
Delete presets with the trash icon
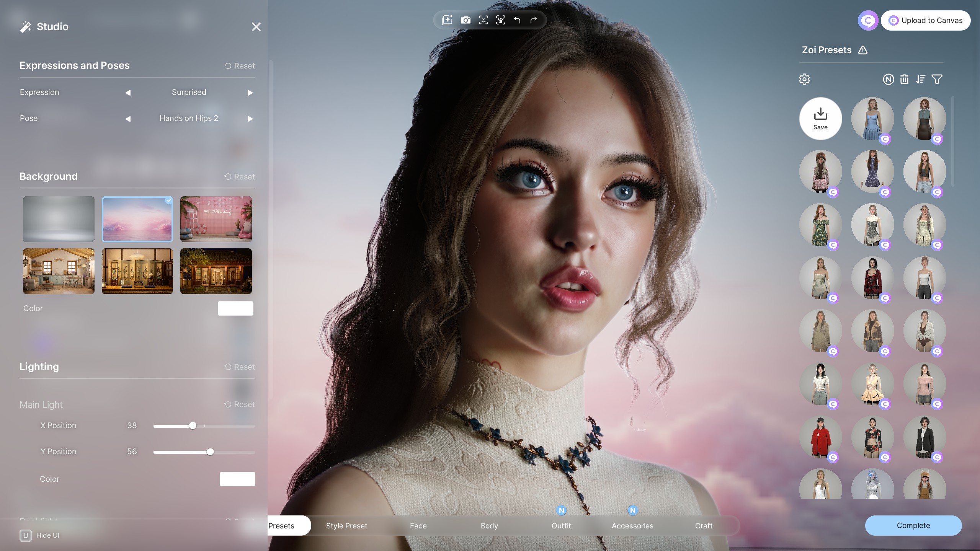(904, 79)
